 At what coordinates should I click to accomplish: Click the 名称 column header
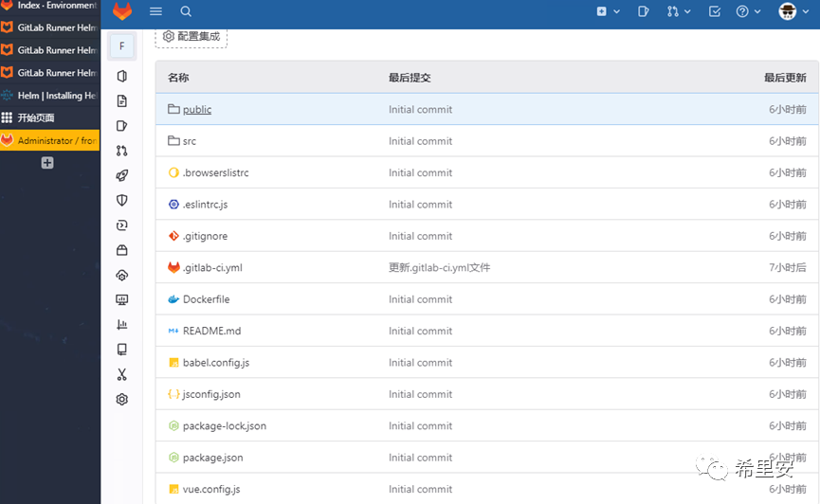pos(178,78)
